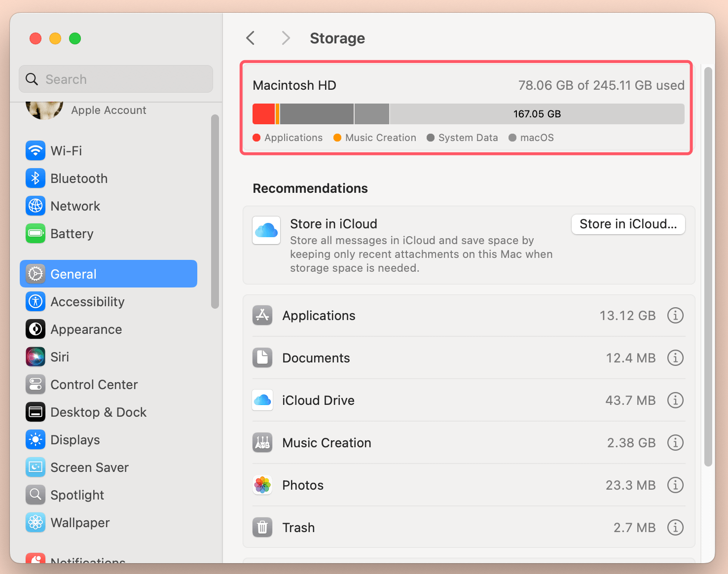Click the main pane vertical scrollbar
Image resolution: width=728 pixels, height=574 pixels.
(708, 267)
